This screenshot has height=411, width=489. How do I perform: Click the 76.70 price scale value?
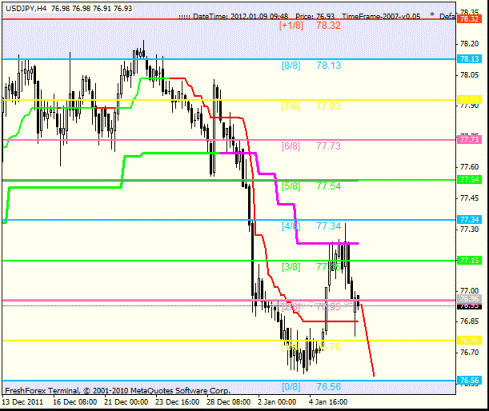pos(469,352)
